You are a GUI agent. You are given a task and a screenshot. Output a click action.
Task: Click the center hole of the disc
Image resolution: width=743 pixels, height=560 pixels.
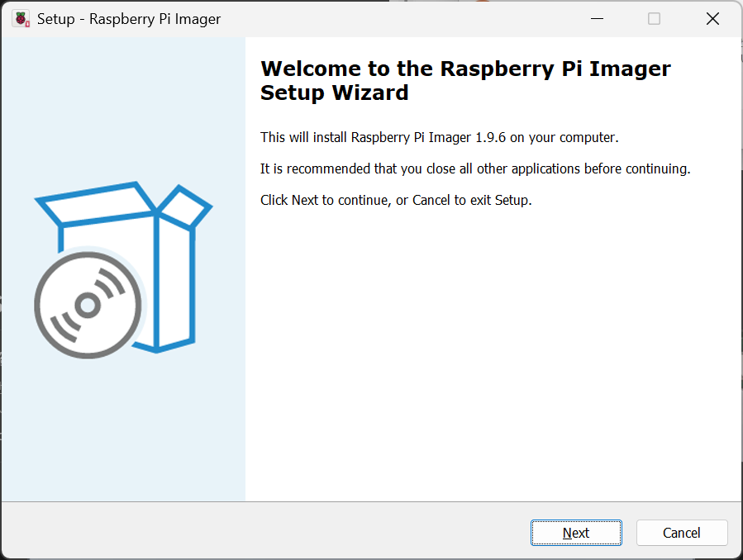point(87,306)
